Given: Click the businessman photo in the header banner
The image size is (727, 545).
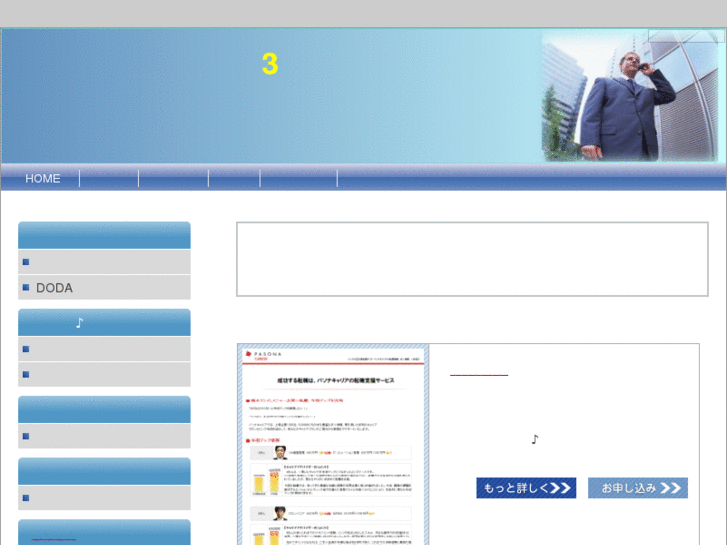Looking at the screenshot, I should coord(630,96).
